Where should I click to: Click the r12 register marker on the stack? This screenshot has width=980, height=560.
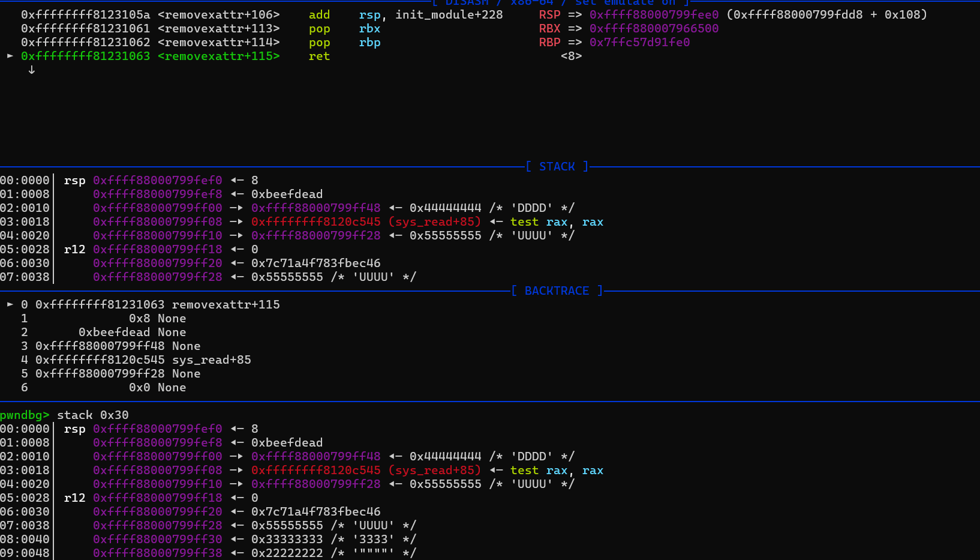[x=74, y=249]
